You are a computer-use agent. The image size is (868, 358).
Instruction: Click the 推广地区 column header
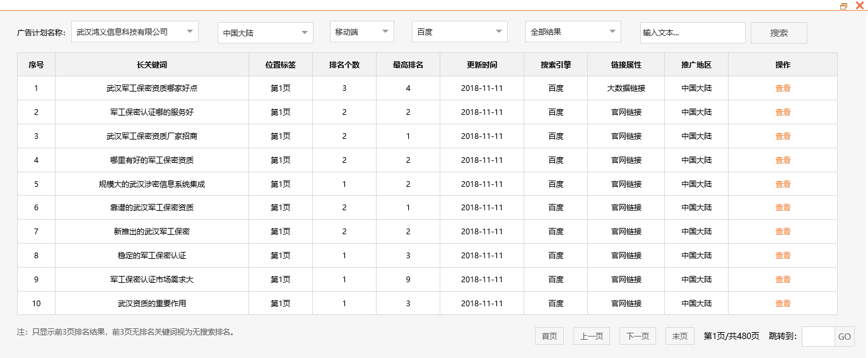tap(696, 64)
